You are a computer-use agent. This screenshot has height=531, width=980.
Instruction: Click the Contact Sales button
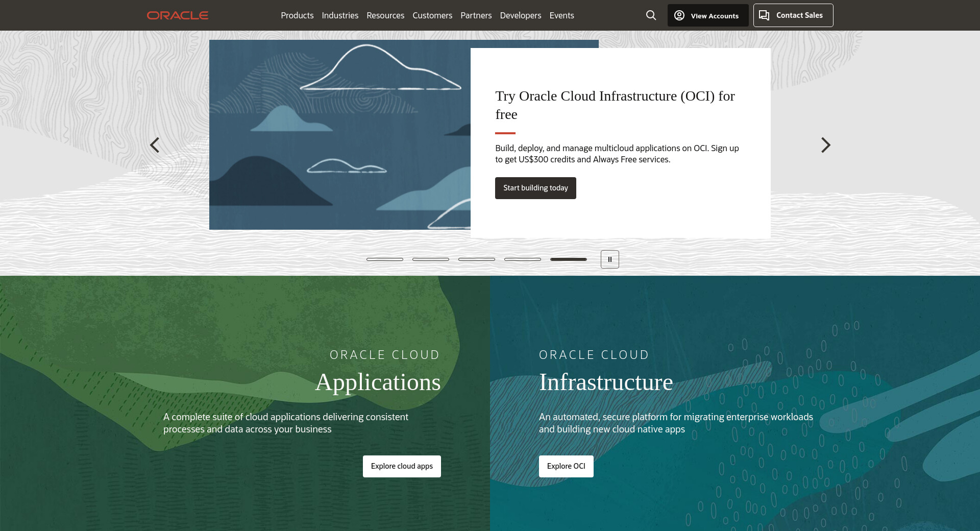[793, 15]
